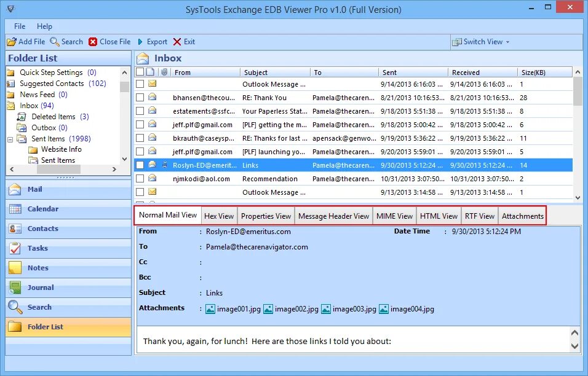Sort emails by the Subject column
This screenshot has width=588, height=376.
pos(275,72)
